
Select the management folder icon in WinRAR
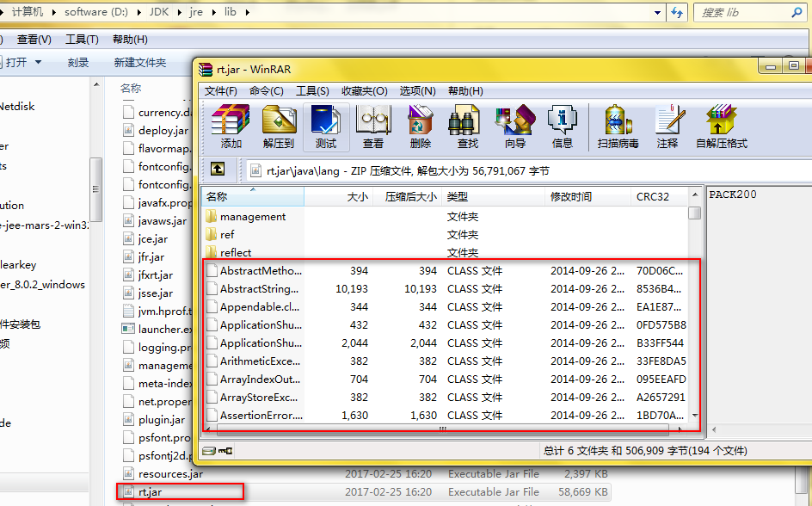pyautogui.click(x=211, y=217)
